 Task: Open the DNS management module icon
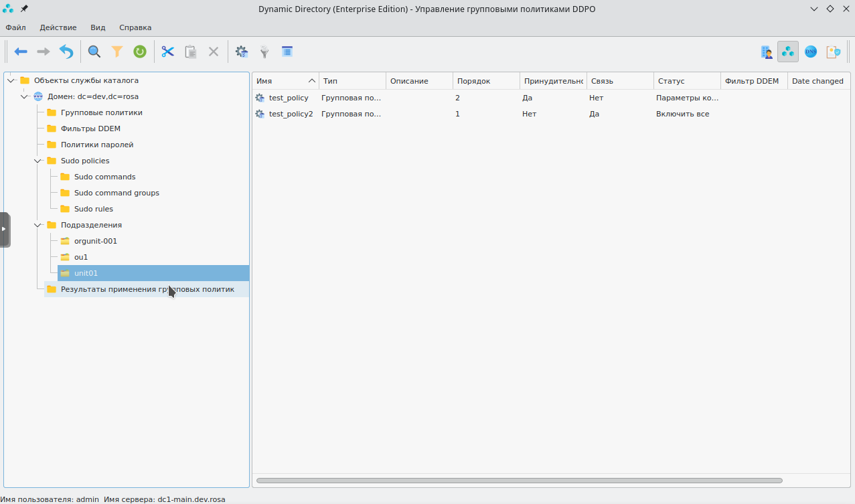pyautogui.click(x=811, y=52)
